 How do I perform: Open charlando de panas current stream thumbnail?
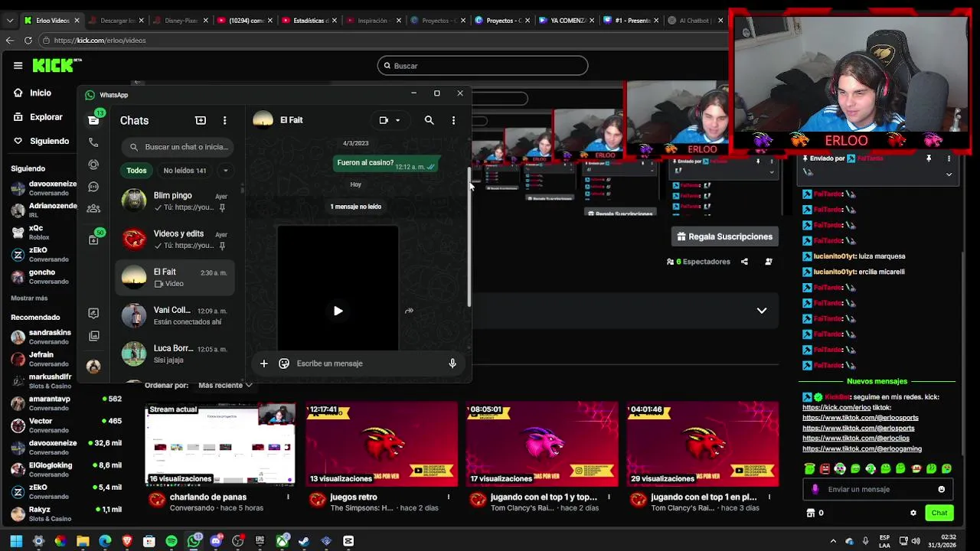click(x=220, y=444)
